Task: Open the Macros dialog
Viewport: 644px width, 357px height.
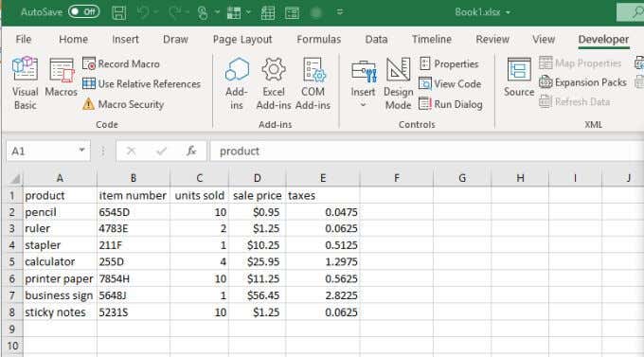Action: [x=62, y=78]
